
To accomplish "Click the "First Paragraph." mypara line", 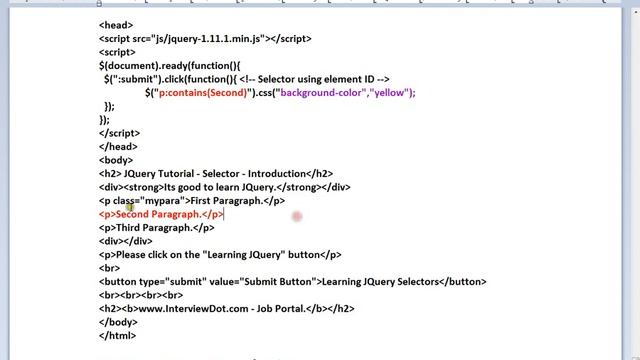I will coord(192,201).
